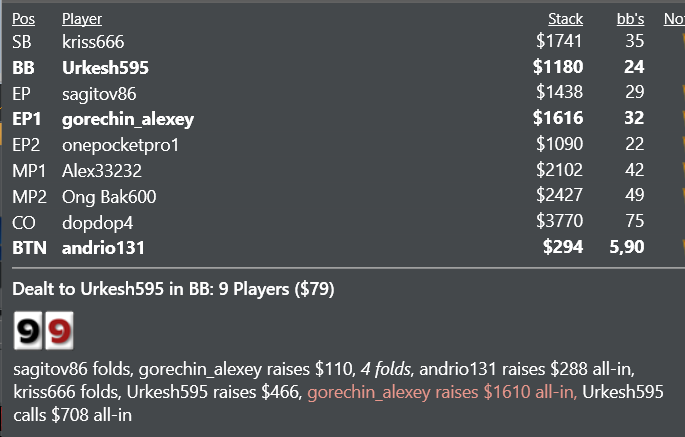Image resolution: width=685 pixels, height=437 pixels.
Task: Select gorechin_alexey in EP1 row
Action: pyautogui.click(x=128, y=119)
